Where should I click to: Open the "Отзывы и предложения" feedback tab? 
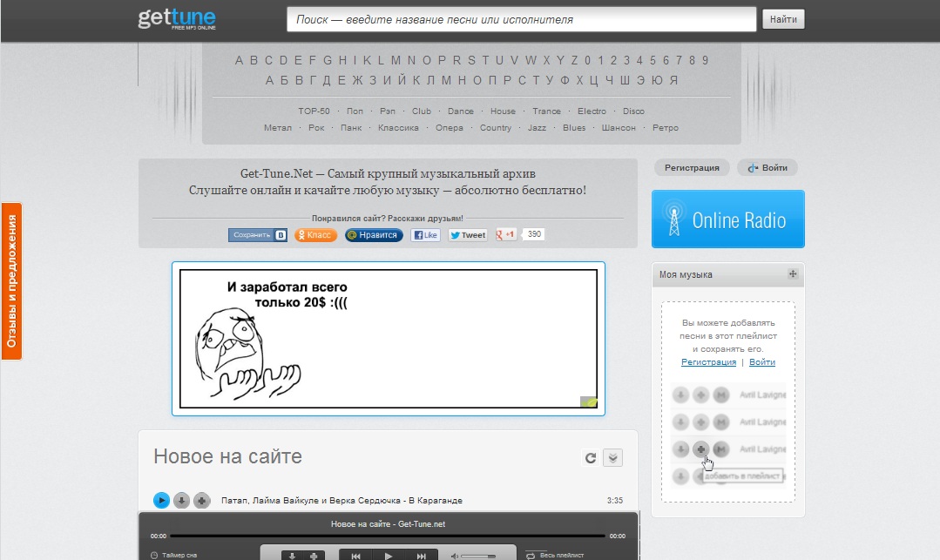(x=11, y=281)
